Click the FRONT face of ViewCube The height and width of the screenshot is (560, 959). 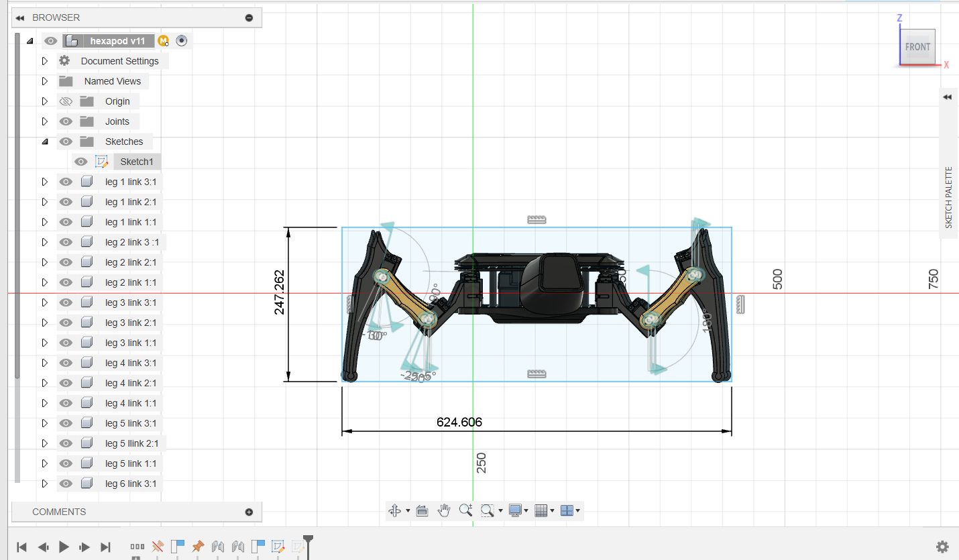917,47
